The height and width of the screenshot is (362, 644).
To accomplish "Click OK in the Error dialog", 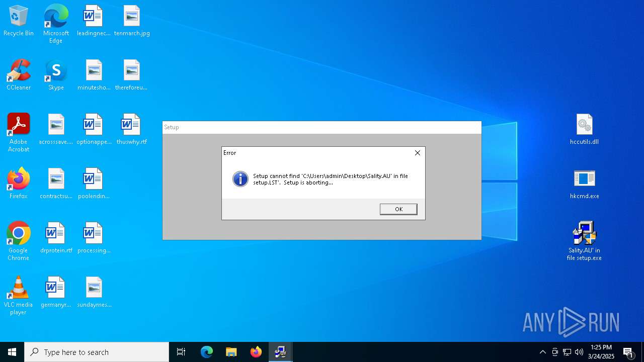I will (398, 209).
